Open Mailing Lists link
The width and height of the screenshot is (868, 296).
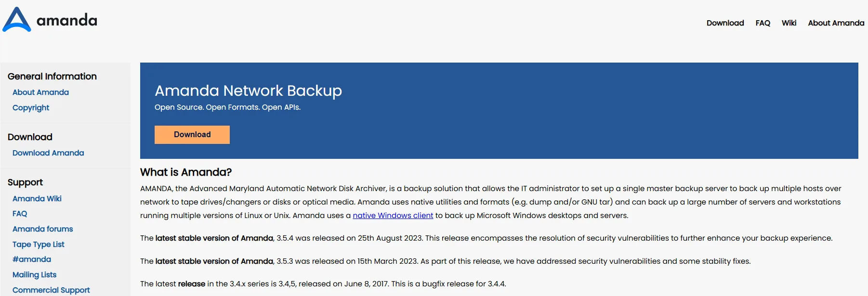tap(34, 275)
